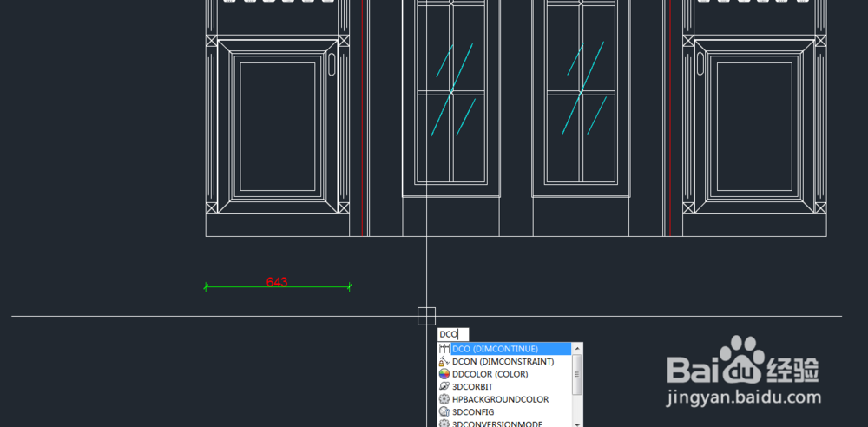Image resolution: width=868 pixels, height=427 pixels.
Task: Click the suggestion list scrollbar up arrow
Action: pos(577,348)
